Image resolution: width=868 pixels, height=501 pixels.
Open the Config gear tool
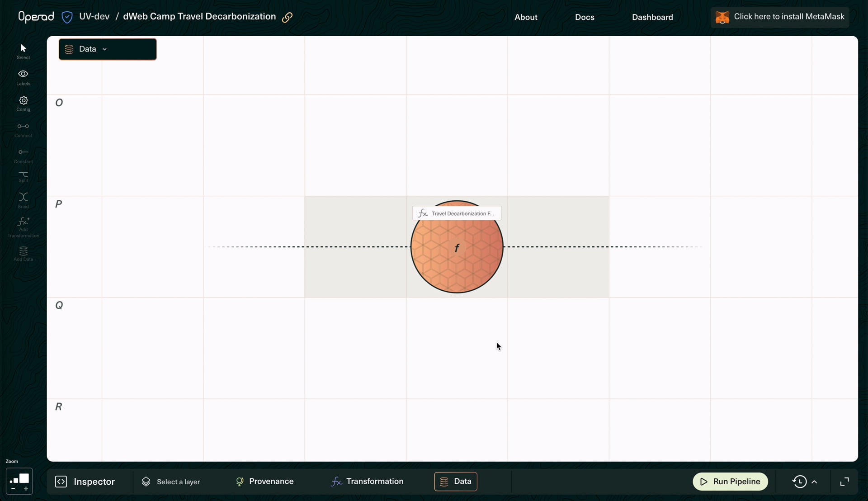(23, 104)
